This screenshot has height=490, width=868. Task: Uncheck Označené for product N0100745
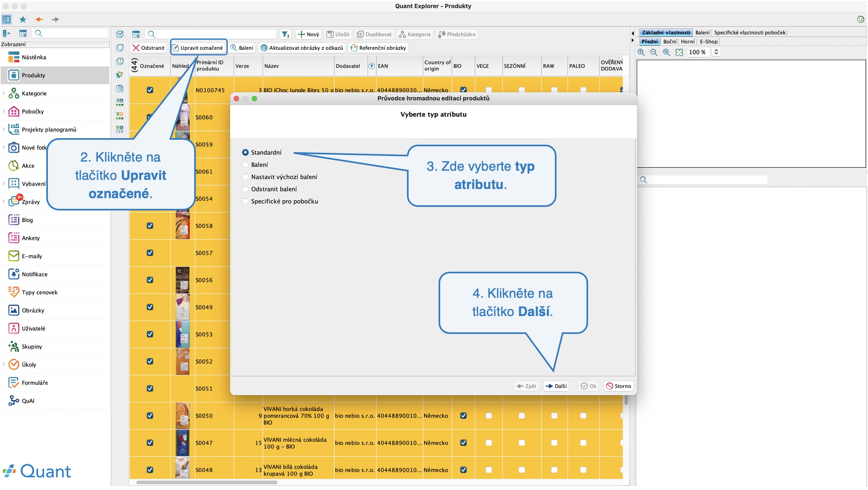[150, 90]
